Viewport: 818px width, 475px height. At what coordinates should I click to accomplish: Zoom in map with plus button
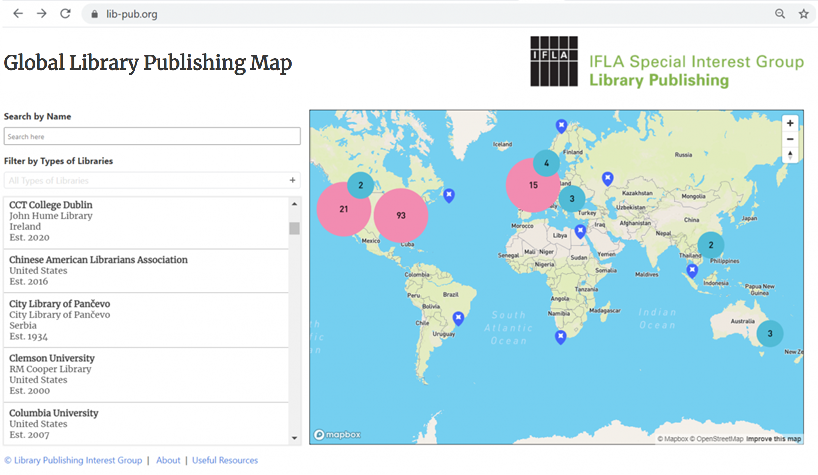(x=790, y=123)
